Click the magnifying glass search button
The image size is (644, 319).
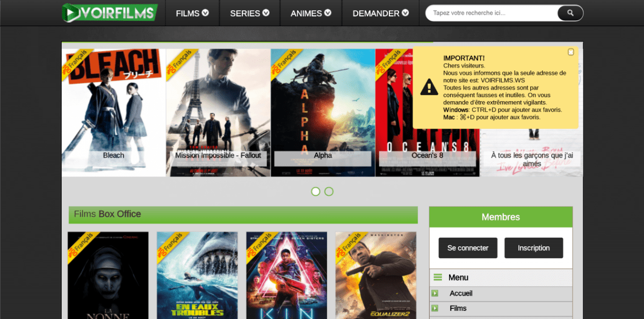570,13
